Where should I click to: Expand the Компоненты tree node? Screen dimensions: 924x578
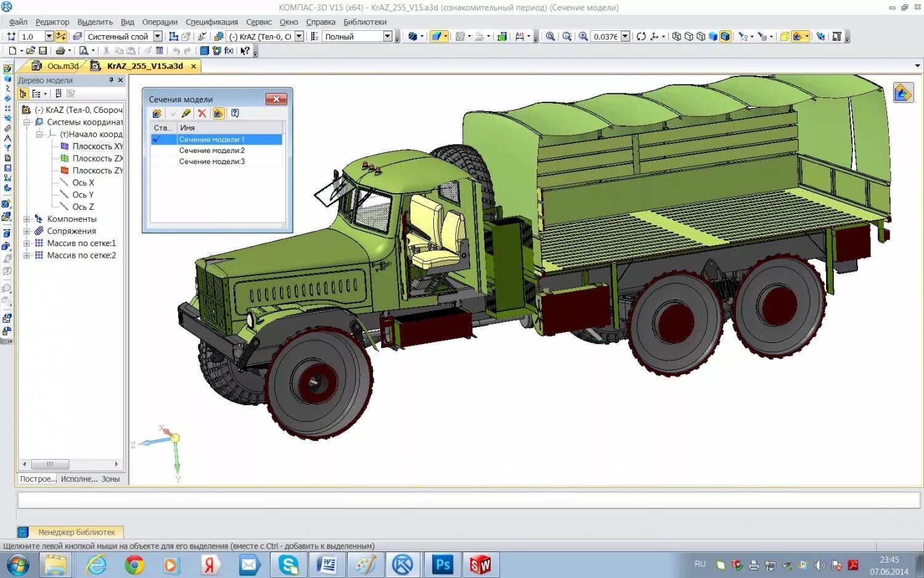pos(27,219)
